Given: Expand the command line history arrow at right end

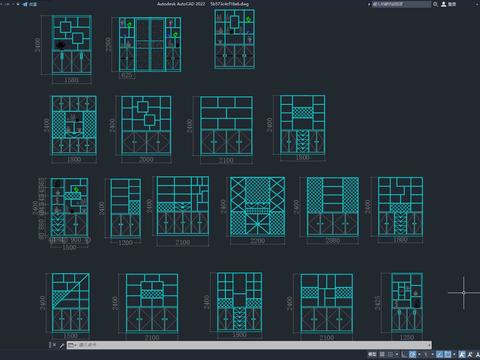Looking at the screenshot, I should tap(430, 345).
